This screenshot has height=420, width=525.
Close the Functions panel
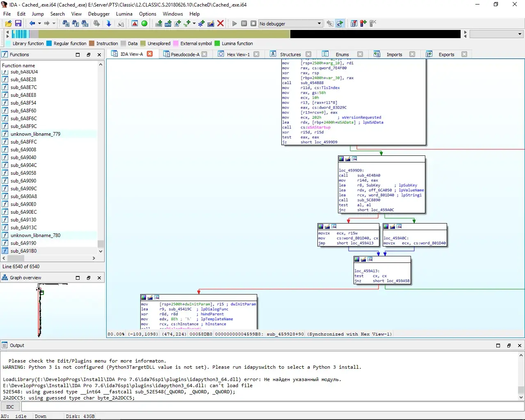[x=99, y=55]
